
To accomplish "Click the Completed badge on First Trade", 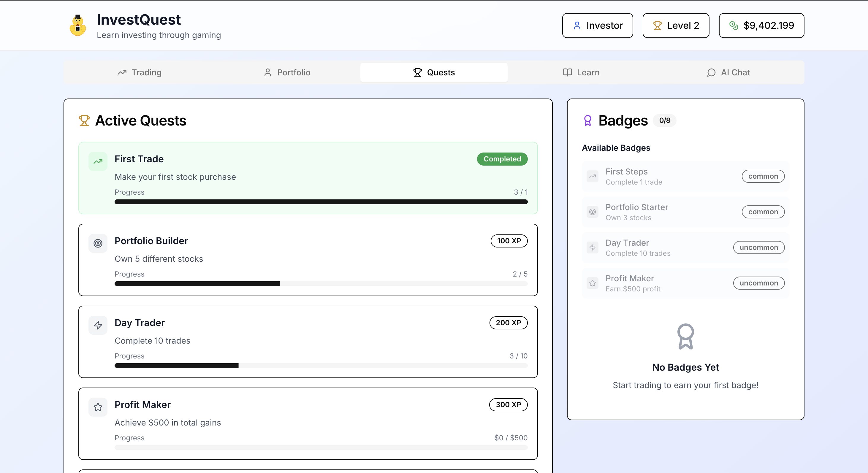I will [502, 159].
